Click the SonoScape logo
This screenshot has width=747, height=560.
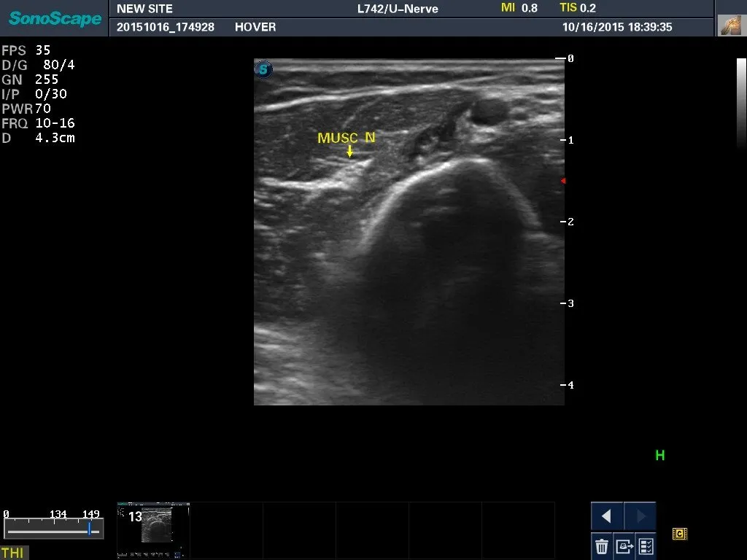pos(55,18)
